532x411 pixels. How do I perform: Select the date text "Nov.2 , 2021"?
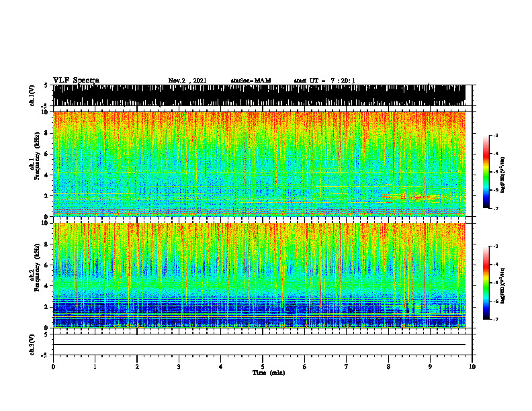pos(187,81)
